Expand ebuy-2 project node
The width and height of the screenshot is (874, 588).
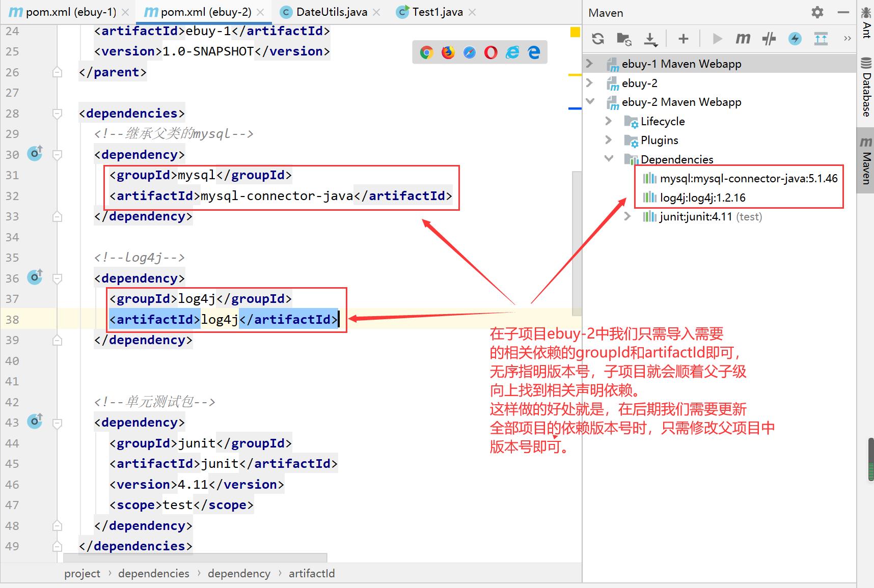click(x=590, y=82)
